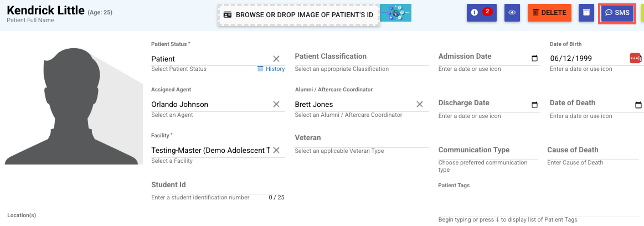The width and height of the screenshot is (644, 226).
Task: Click the SMS button
Action: (617, 12)
